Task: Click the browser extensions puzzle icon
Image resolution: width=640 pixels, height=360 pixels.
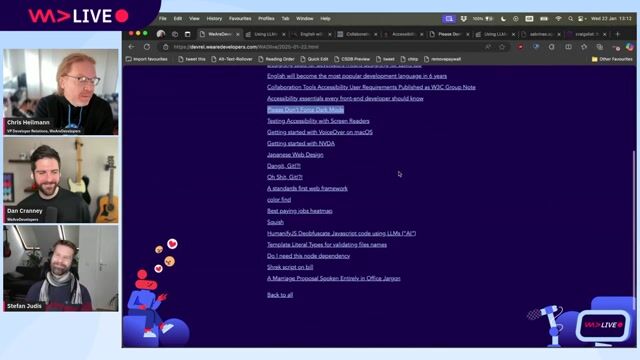Action: pos(552,47)
